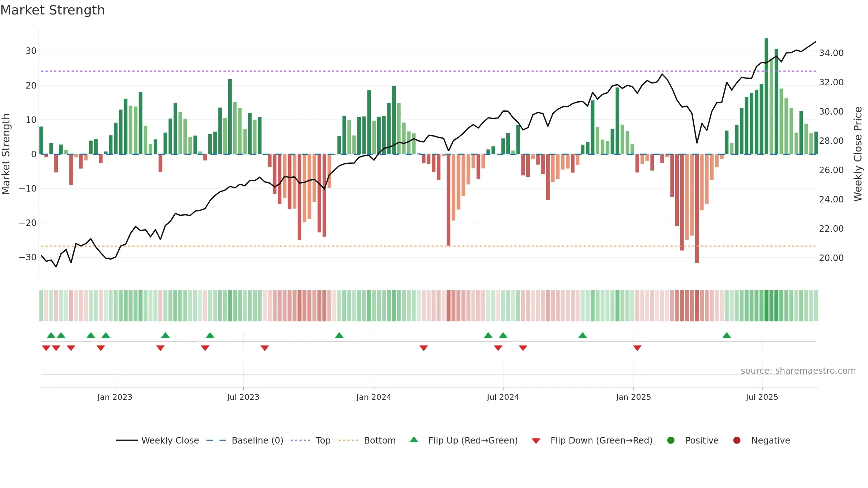Click the green flip-up triangle before Jan 2024
Image resolution: width=868 pixels, height=488 pixels.
click(339, 335)
